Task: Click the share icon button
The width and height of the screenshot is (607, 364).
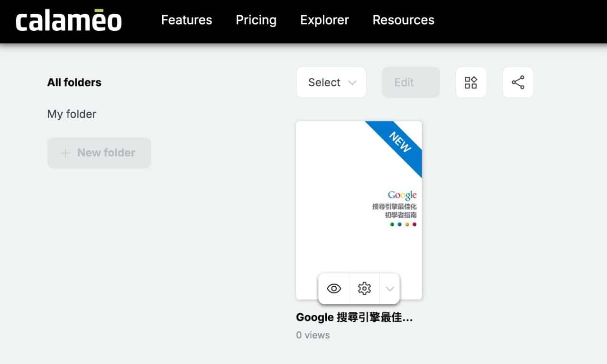Action: [518, 82]
